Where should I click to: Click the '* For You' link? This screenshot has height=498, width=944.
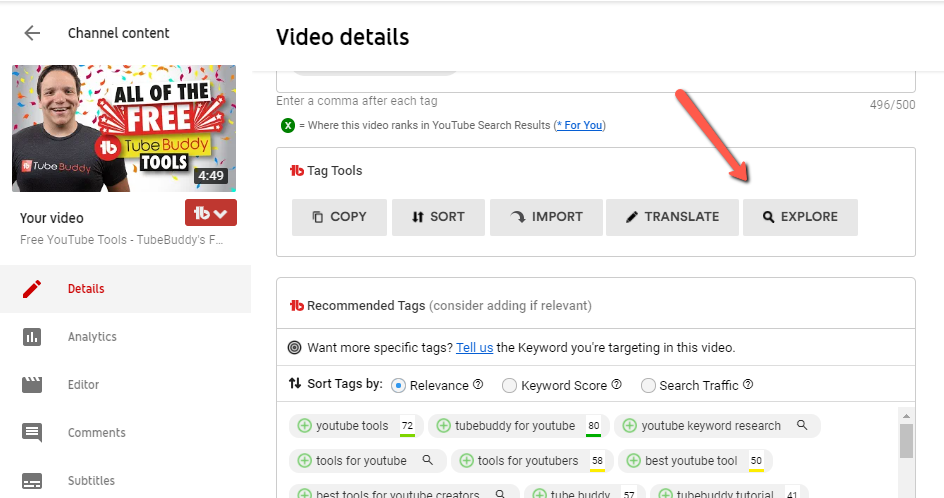click(580, 125)
